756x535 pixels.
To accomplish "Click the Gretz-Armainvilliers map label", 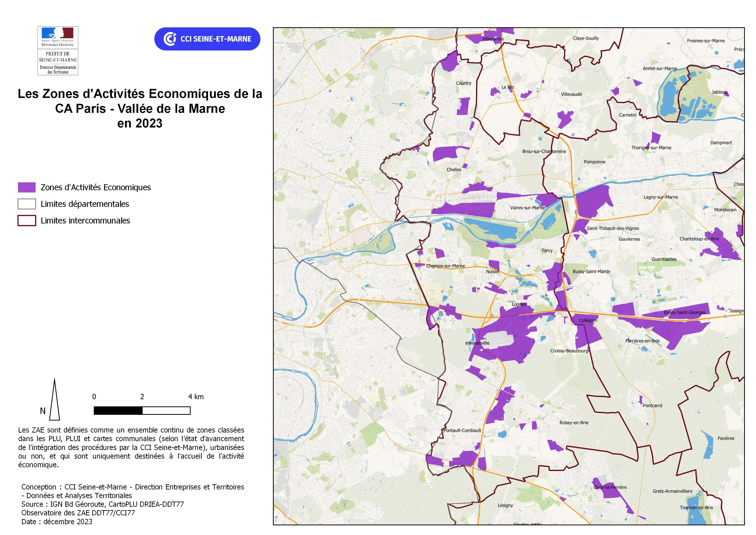I will pos(672,491).
